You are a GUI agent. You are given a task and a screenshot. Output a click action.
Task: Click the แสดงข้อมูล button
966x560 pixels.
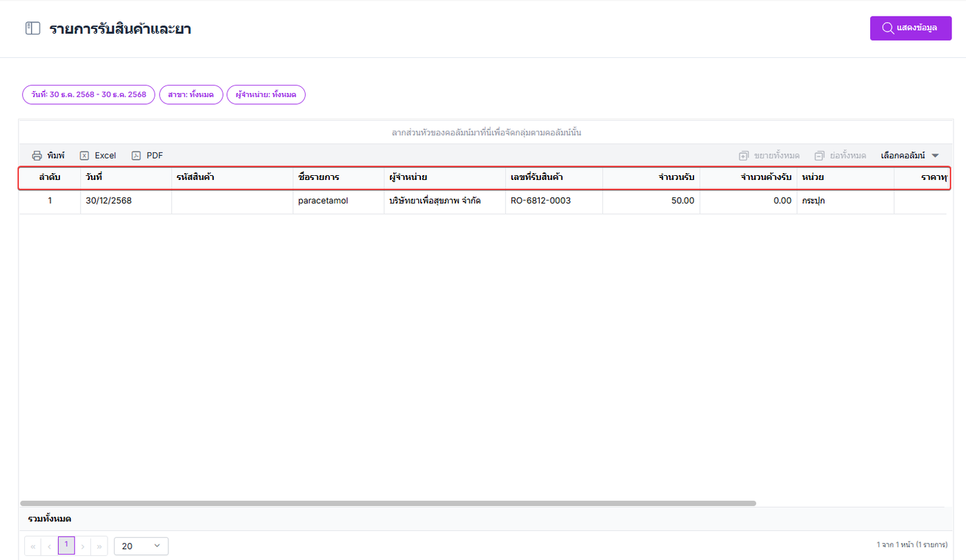click(911, 28)
